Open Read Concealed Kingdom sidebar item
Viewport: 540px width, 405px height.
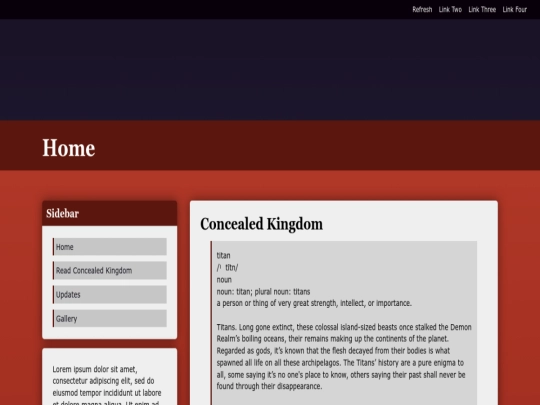(x=110, y=270)
